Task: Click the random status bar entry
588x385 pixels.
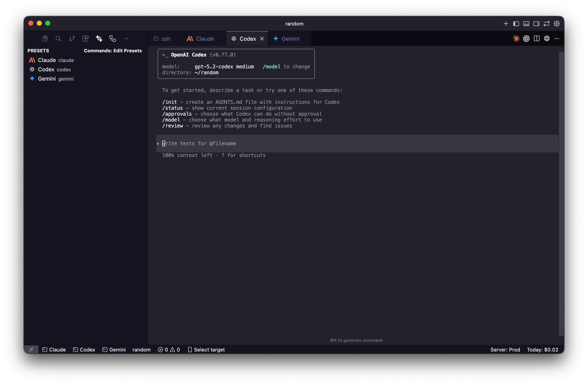Action: [x=141, y=350]
